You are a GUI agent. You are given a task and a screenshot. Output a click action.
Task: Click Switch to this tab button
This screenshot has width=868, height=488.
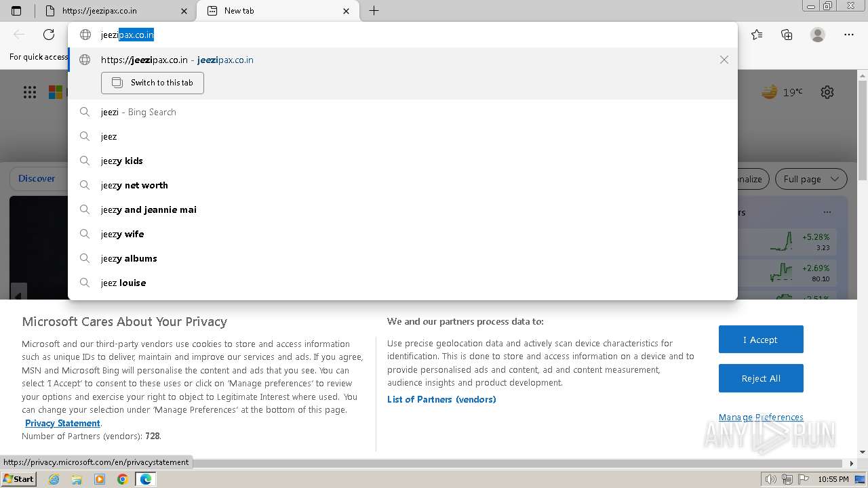pos(153,83)
